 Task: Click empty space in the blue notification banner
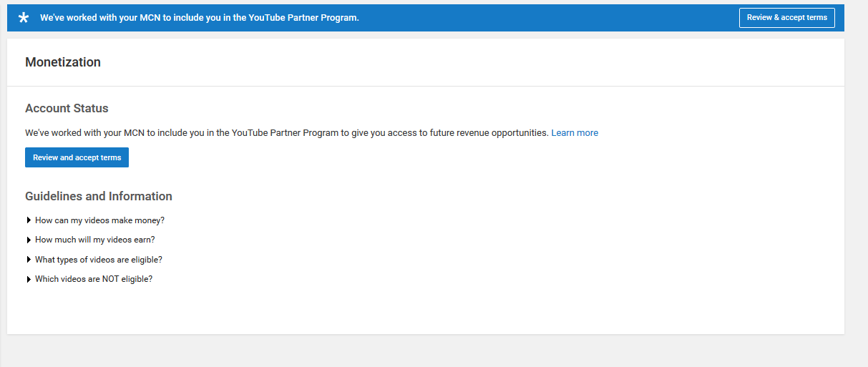tap(544, 18)
